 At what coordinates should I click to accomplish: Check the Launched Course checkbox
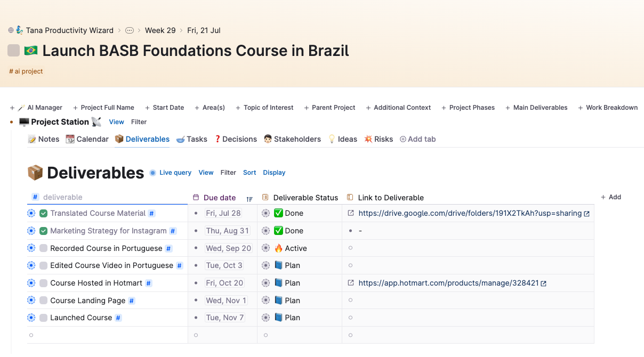(44, 318)
